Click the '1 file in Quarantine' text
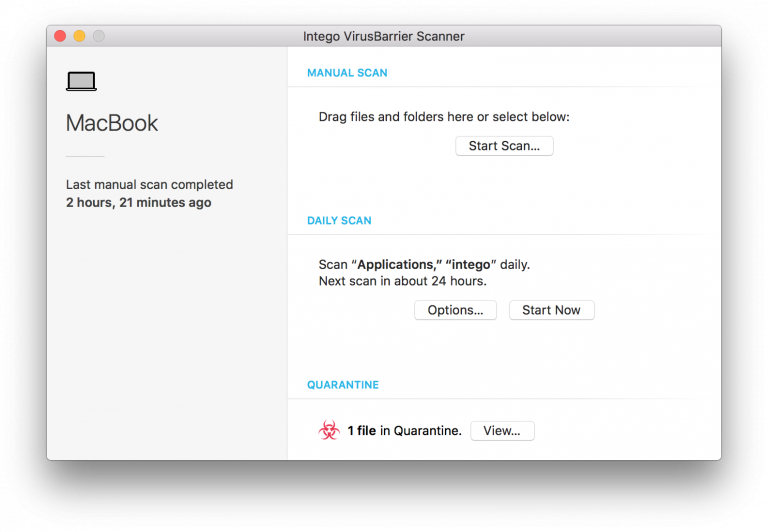This screenshot has width=768, height=532. point(404,431)
